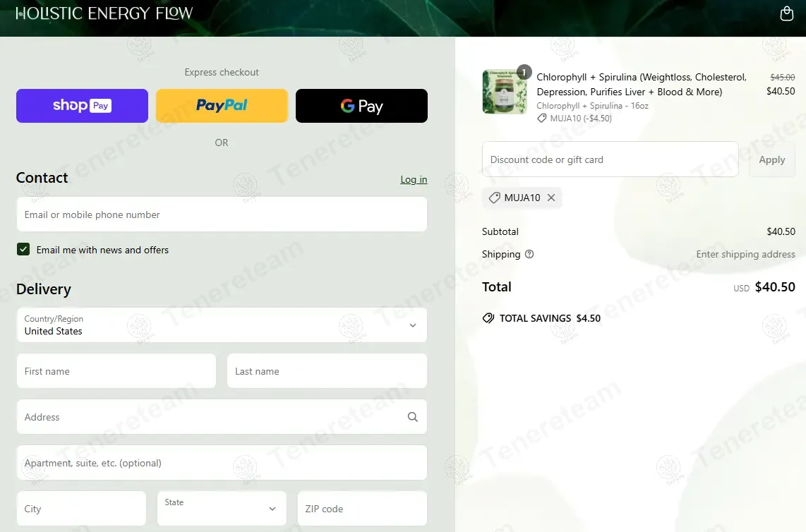Click the Chlorophyll Spirulina product thumbnail
806x532 pixels.
tap(505, 92)
